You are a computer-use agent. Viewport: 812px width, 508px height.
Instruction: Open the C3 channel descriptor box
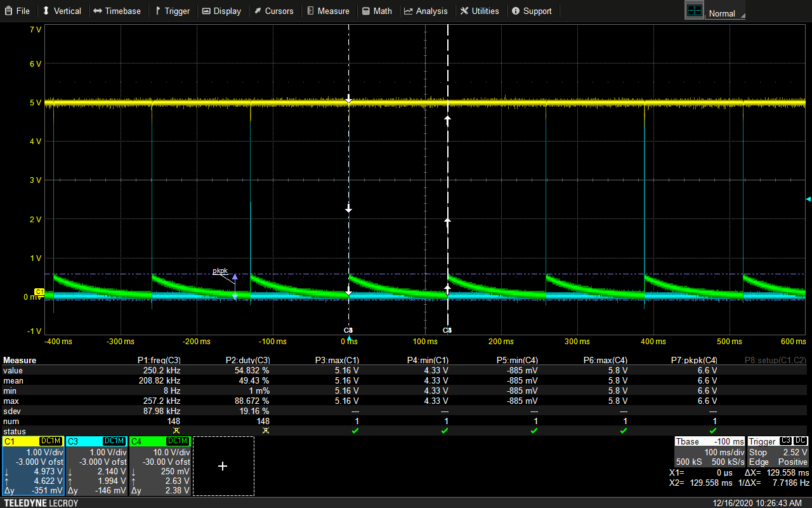click(96, 466)
